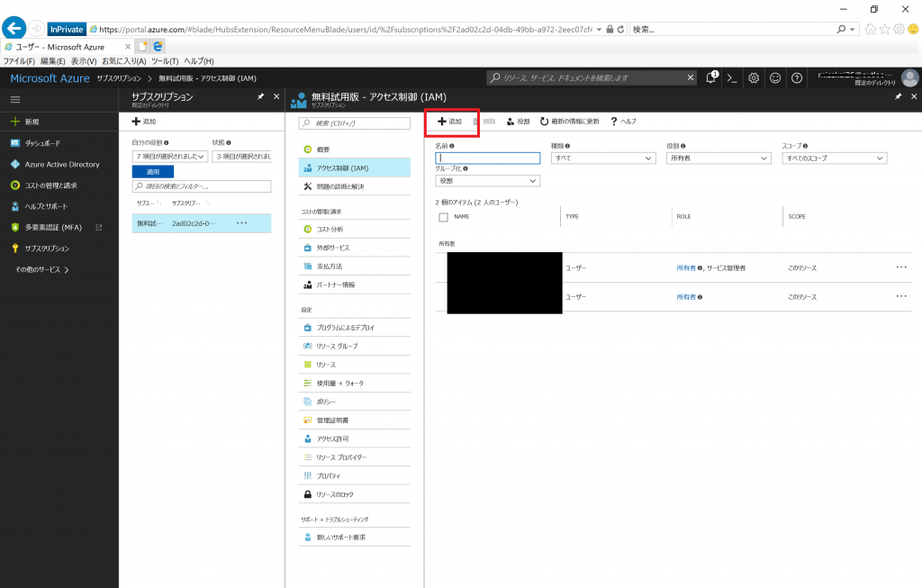Image resolution: width=922 pixels, height=588 pixels.
Task: Open the ツール(T) menu
Action: click(x=165, y=61)
